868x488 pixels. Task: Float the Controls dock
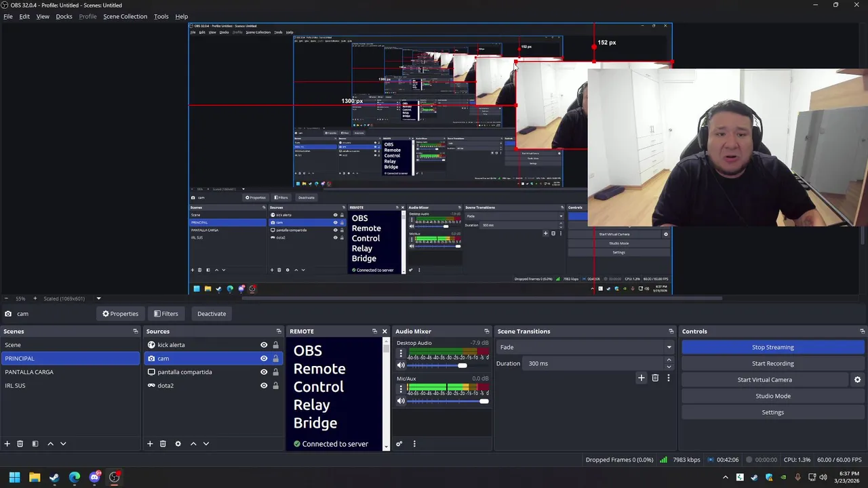862,331
